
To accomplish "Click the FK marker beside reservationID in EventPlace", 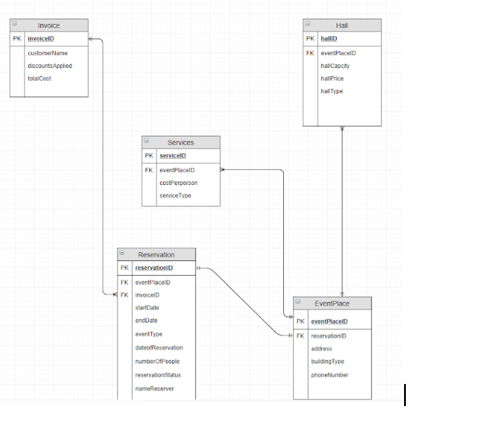I will pyautogui.click(x=300, y=336).
